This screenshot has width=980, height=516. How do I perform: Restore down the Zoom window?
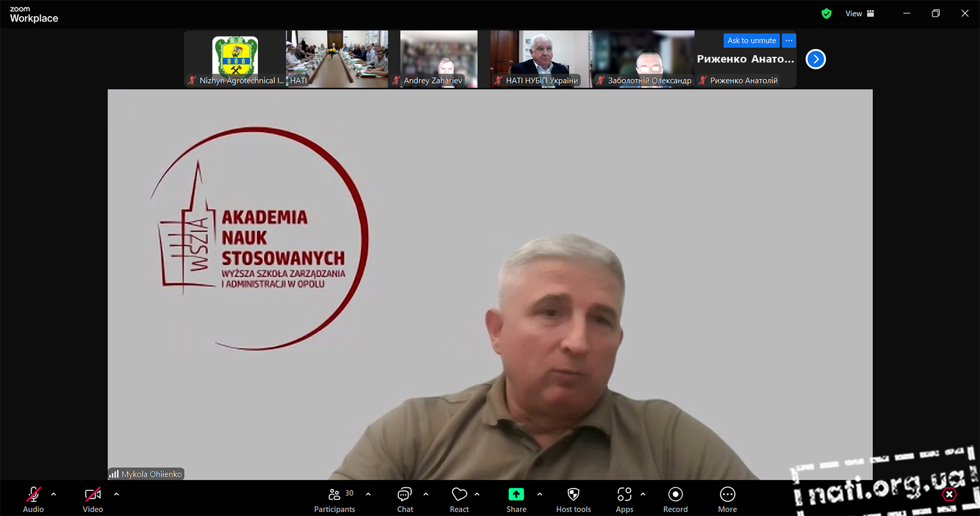pos(936,13)
